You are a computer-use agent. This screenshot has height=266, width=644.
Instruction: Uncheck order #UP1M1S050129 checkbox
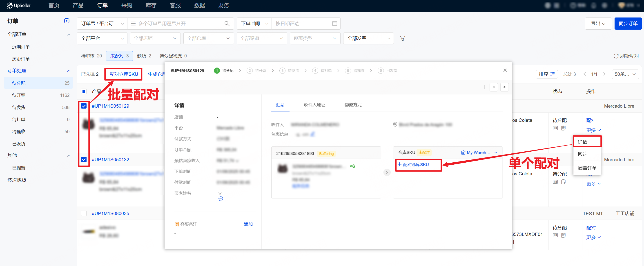(84, 106)
